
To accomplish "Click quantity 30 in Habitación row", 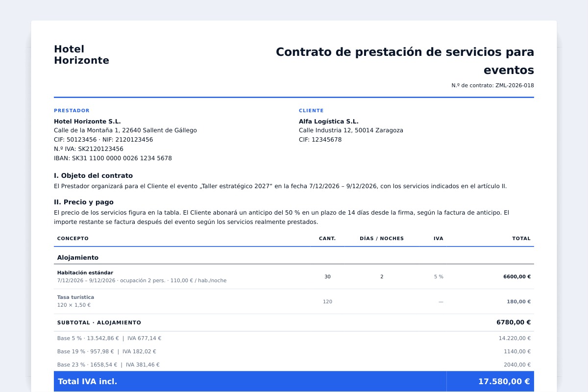I will click(x=327, y=277).
